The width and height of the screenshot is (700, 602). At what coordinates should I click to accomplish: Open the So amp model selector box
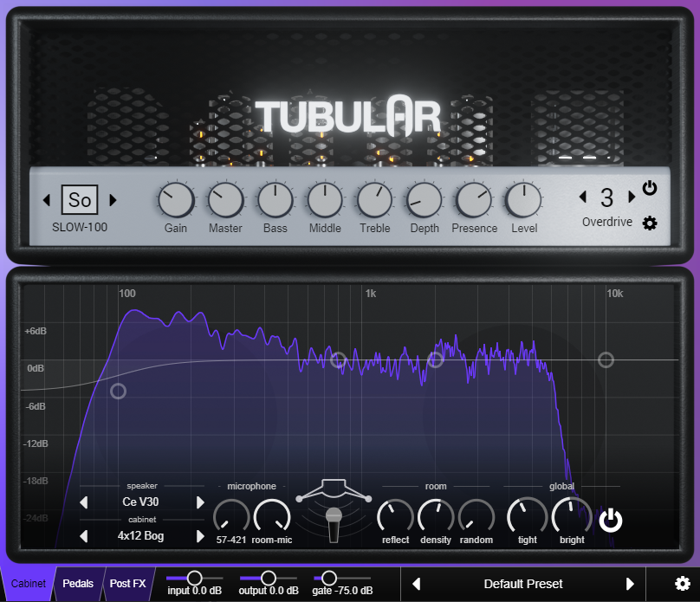80,199
